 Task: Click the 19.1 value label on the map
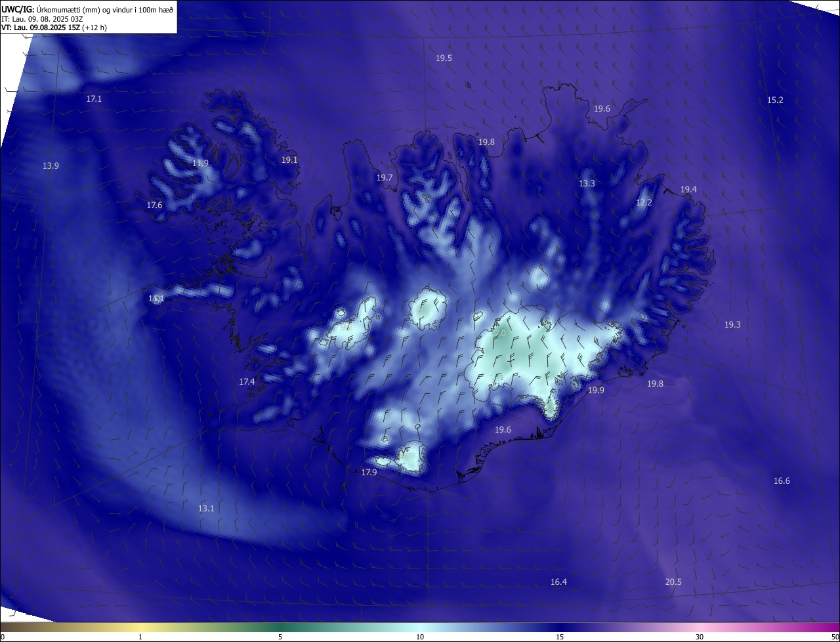pos(290,160)
